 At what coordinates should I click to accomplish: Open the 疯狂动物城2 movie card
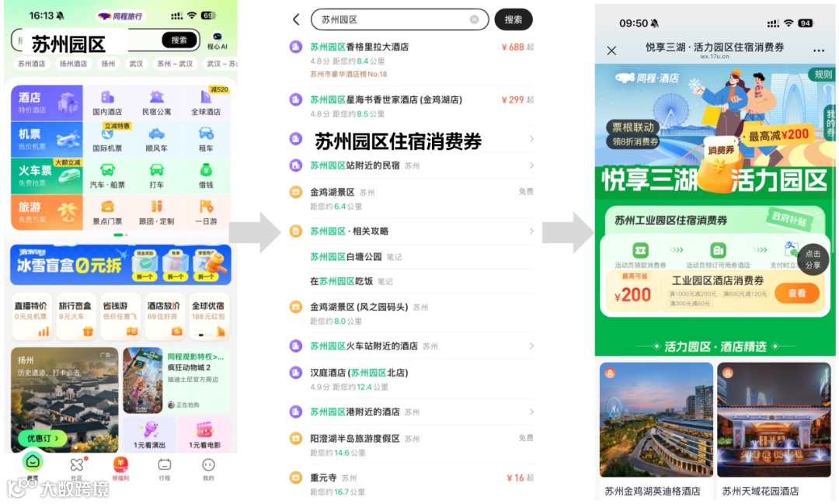(176, 381)
